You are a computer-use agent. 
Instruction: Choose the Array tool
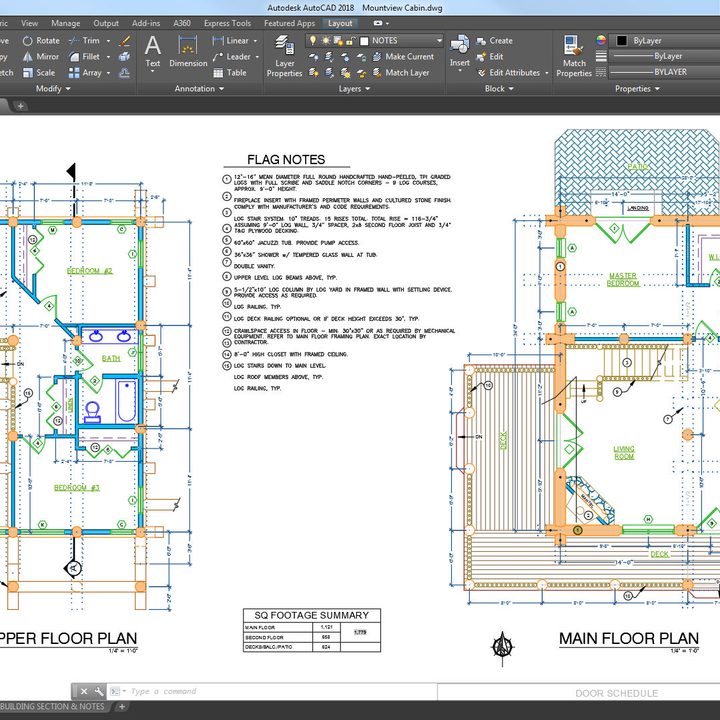click(85, 73)
